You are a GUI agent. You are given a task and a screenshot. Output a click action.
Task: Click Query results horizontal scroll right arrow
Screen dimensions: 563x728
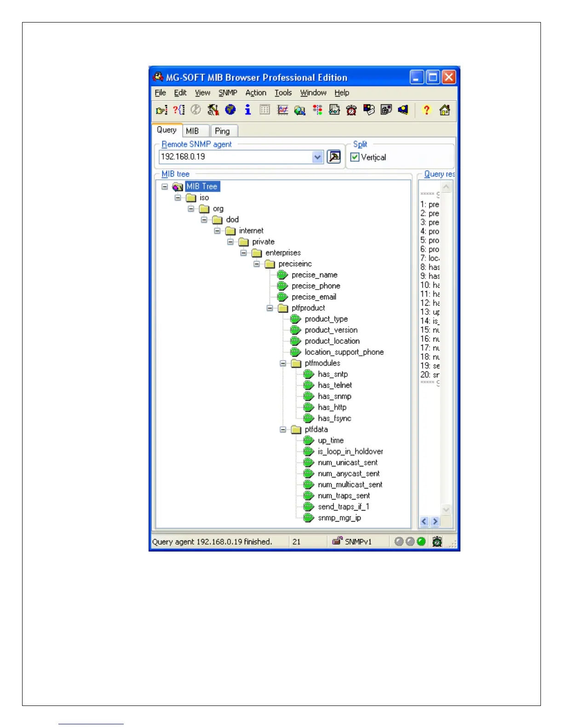pyautogui.click(x=435, y=521)
